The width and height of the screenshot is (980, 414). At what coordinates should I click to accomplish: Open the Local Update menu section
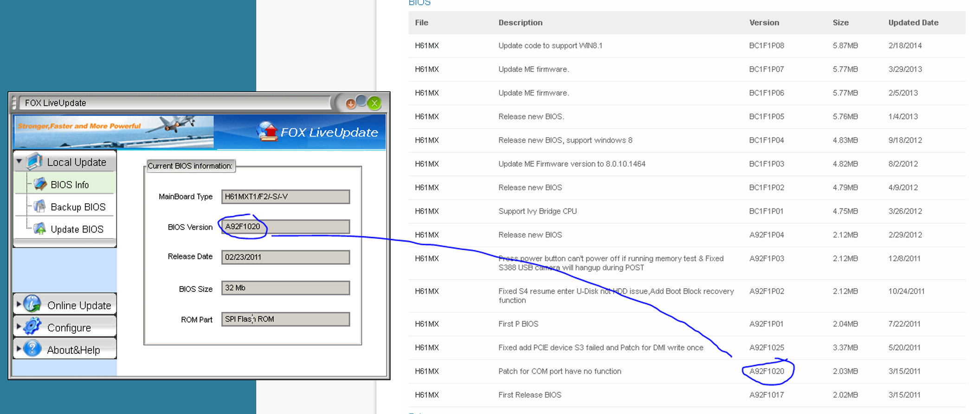pos(64,162)
